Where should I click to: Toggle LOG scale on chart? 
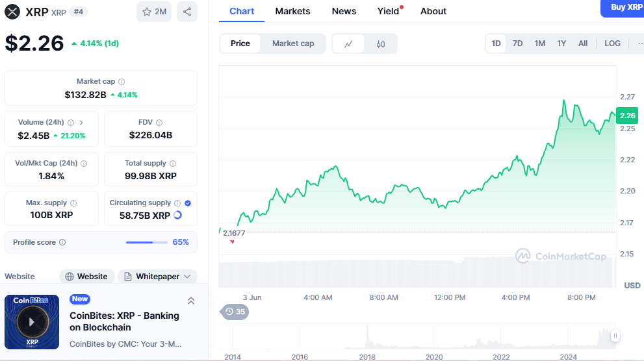click(612, 44)
